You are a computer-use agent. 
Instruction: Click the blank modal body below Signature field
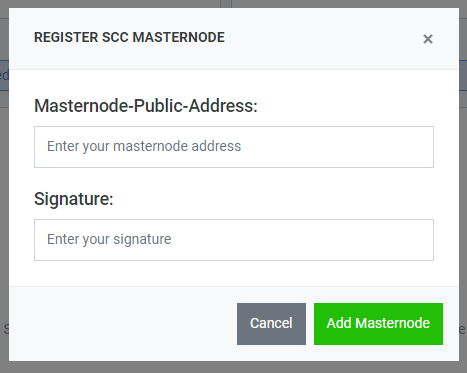point(234,273)
